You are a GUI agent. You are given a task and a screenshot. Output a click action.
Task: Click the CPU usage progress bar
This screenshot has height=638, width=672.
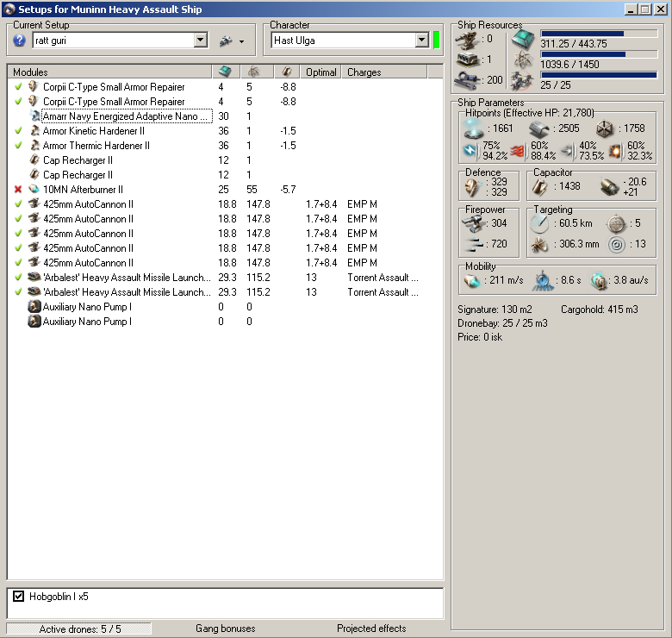(599, 34)
